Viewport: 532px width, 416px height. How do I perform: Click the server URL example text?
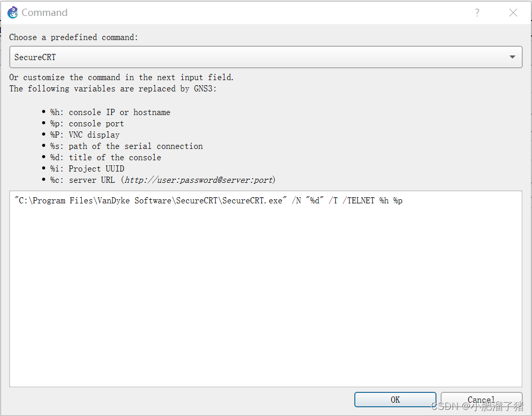click(x=199, y=180)
